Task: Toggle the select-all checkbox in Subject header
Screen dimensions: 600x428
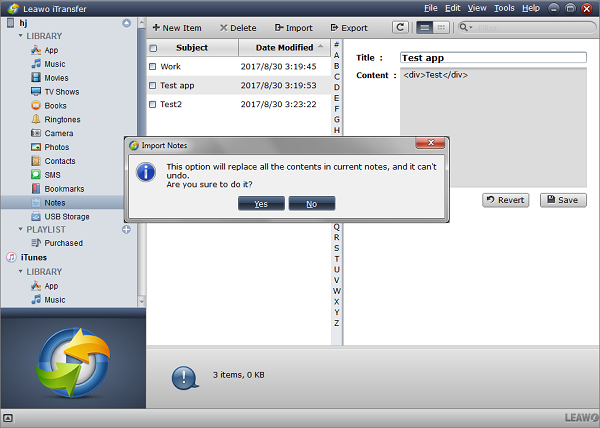Action: tap(153, 48)
